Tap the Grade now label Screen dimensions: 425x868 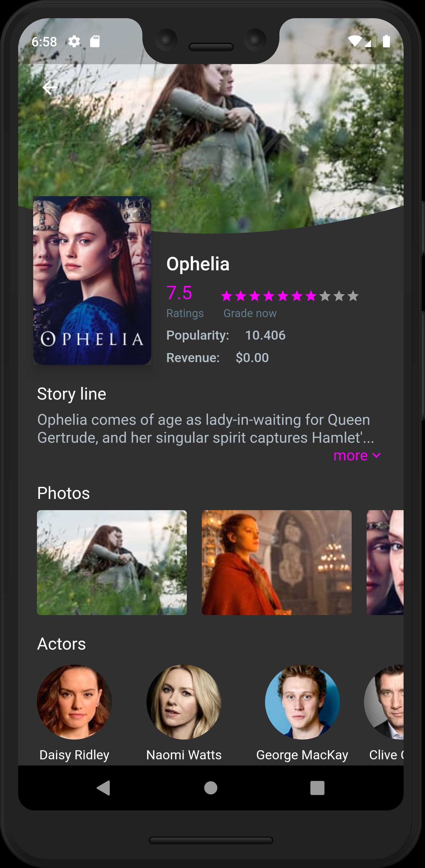pos(250,313)
